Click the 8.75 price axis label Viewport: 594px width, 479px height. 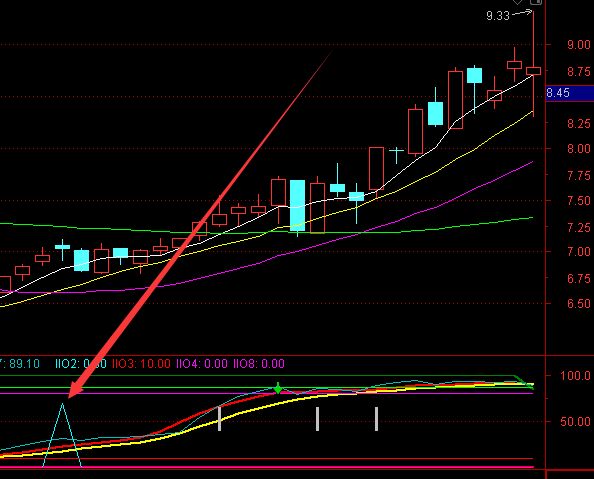point(579,72)
